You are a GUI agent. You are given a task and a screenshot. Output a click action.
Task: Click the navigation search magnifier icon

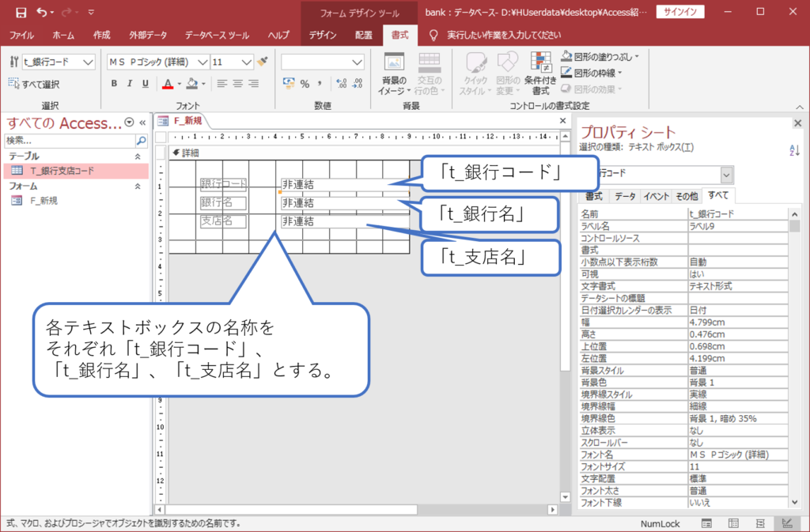(141, 141)
